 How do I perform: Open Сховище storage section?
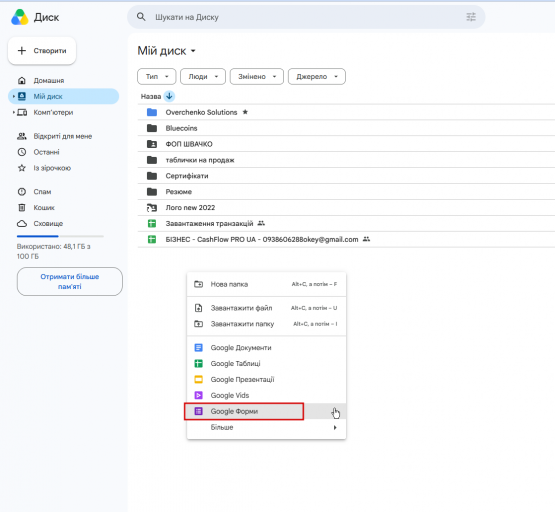[63, 224]
